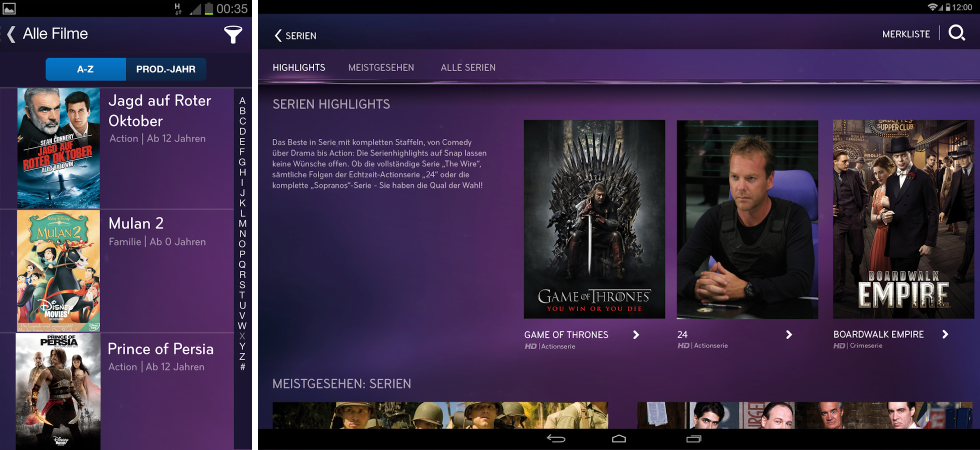Viewport: 980px width, 450px height.
Task: Tap the Android recent apps button
Action: (x=693, y=438)
